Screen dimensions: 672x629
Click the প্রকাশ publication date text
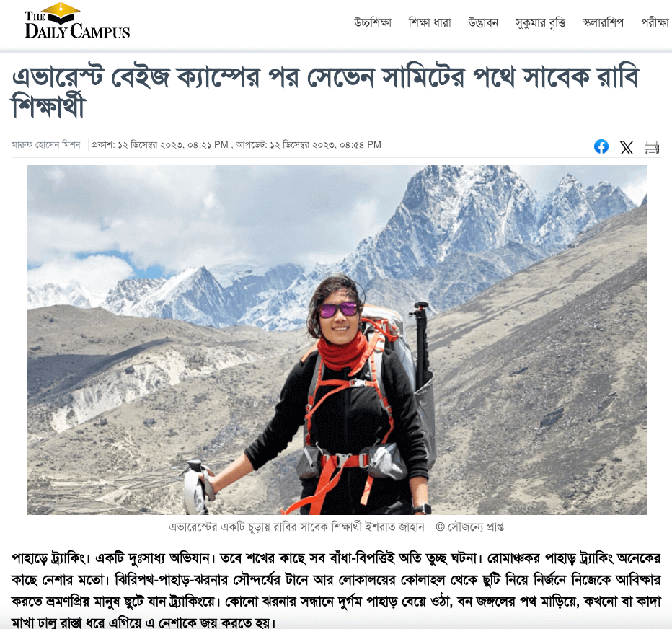[160, 145]
